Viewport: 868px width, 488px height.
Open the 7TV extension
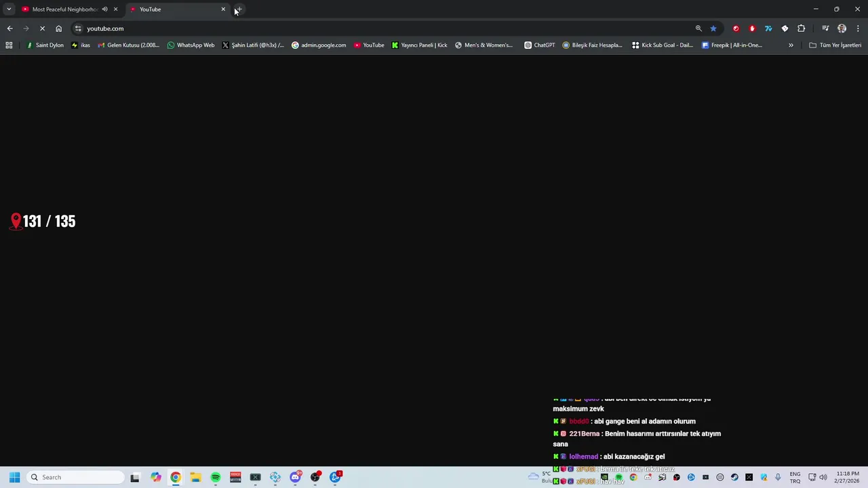[768, 28]
